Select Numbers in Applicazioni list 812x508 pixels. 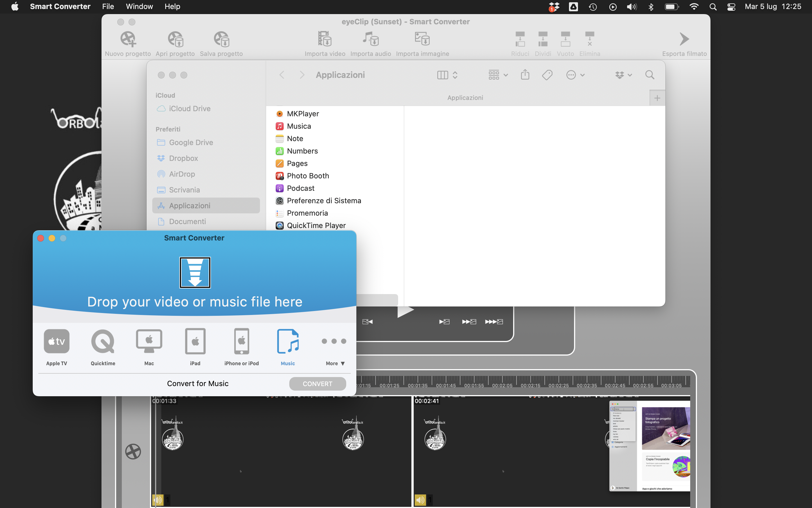(335, 151)
